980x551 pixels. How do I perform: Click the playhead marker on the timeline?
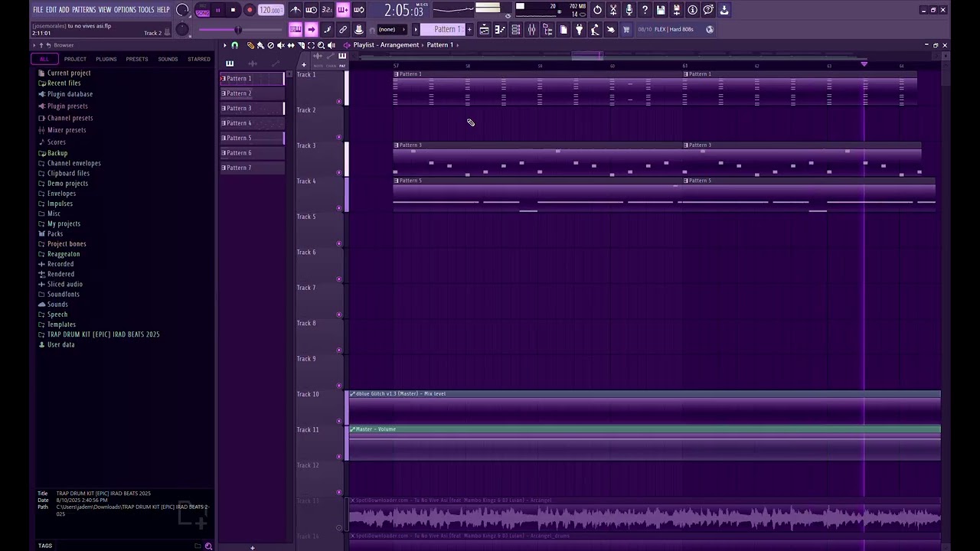click(864, 64)
